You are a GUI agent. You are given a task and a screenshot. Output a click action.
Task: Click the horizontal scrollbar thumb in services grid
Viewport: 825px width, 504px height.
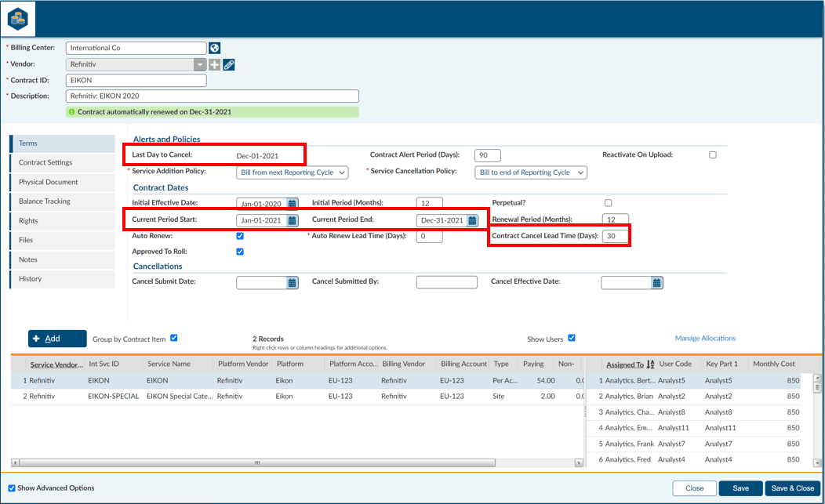pos(256,463)
